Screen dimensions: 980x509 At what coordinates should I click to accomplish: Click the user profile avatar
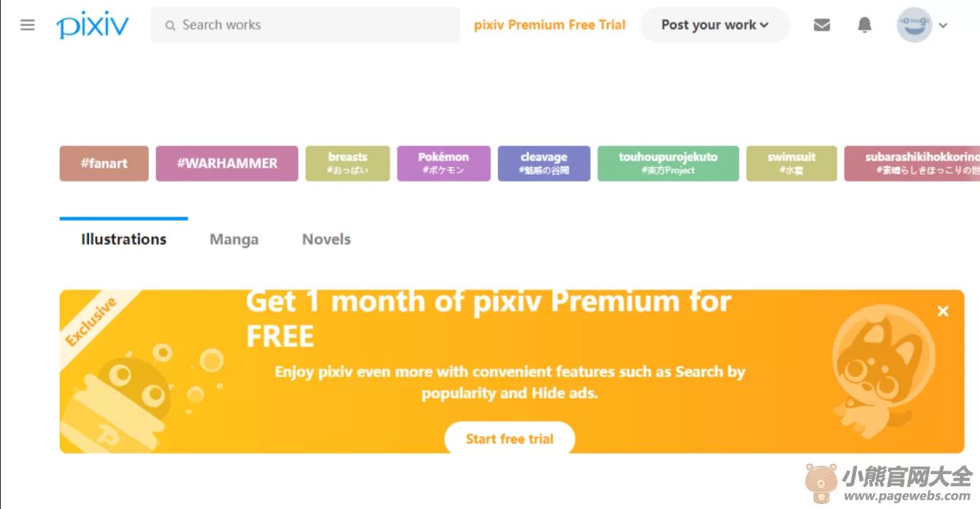tap(914, 25)
